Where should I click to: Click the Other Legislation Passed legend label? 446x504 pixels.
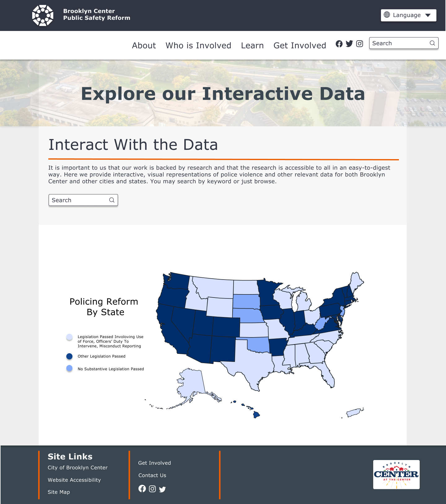pyautogui.click(x=102, y=356)
